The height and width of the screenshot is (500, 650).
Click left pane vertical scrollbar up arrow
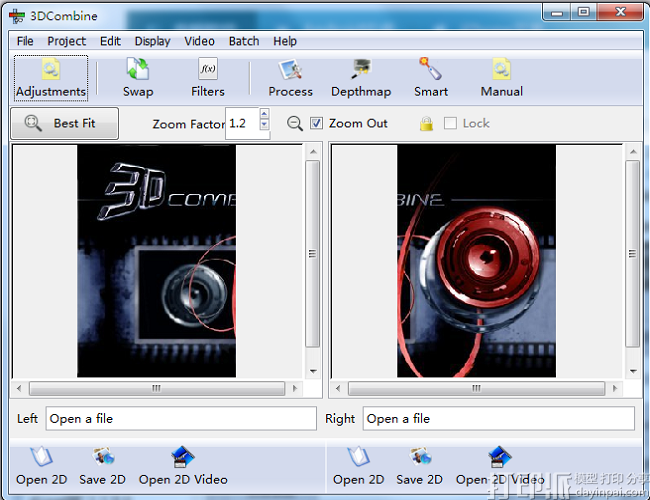pos(313,152)
